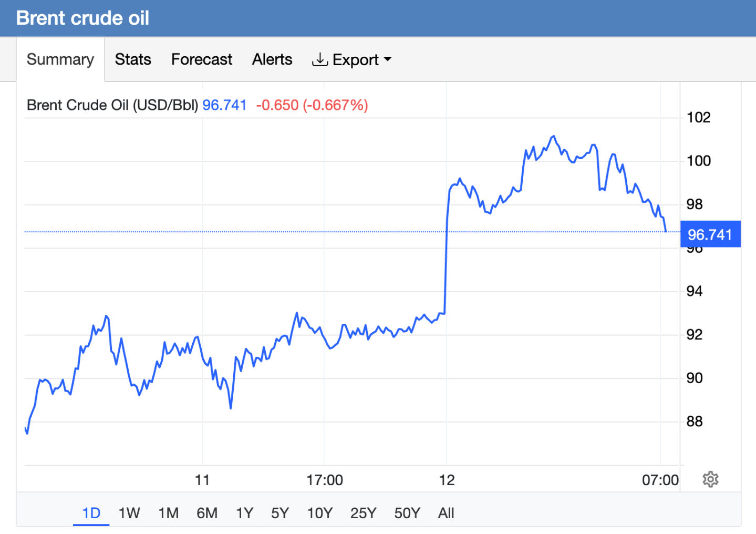The height and width of the screenshot is (534, 756).
Task: Show the 1M time range
Action: tap(169, 513)
